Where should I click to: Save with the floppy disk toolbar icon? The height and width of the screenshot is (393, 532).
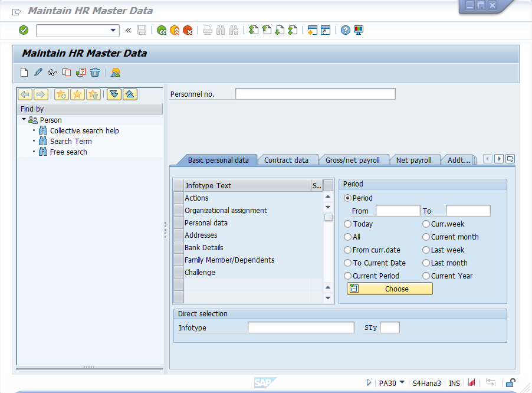click(x=142, y=30)
